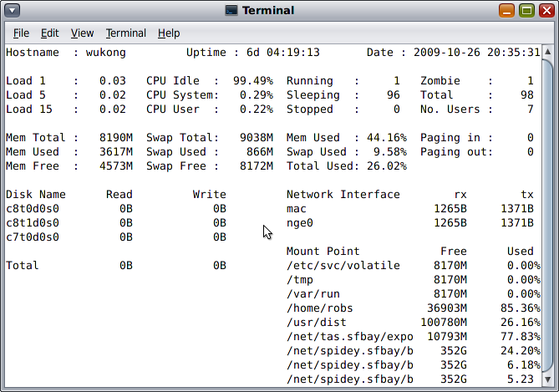Click the CPU Idle percentage value
This screenshot has width=559, height=392.
[252, 81]
